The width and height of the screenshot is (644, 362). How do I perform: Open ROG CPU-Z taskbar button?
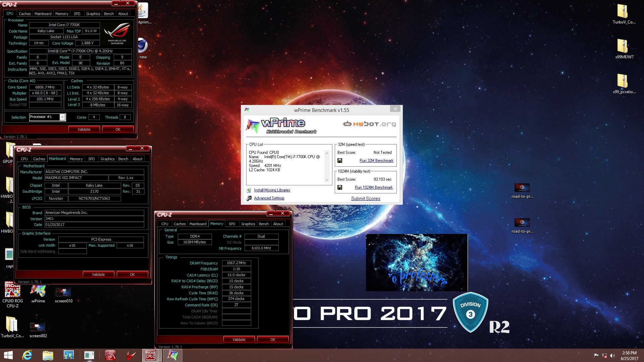click(x=151, y=355)
